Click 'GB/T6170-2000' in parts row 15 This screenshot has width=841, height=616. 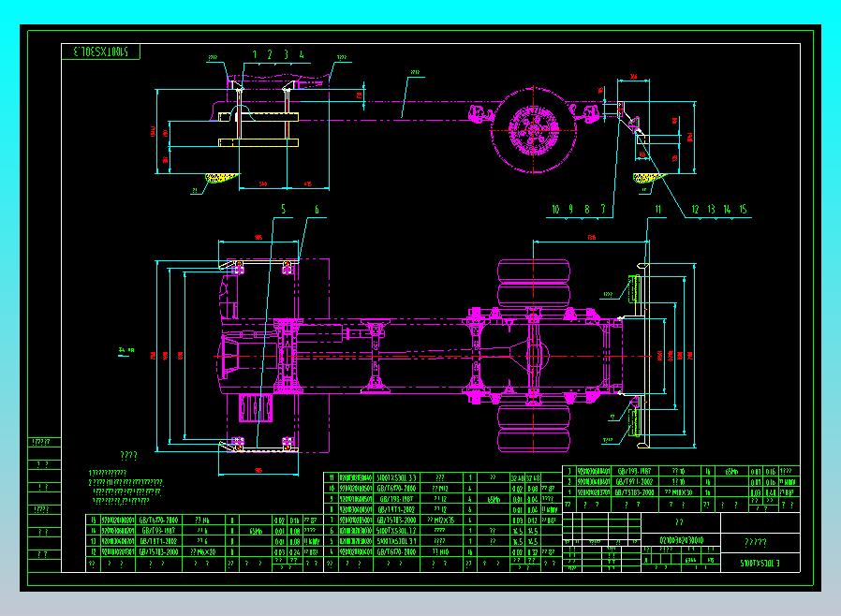[159, 520]
